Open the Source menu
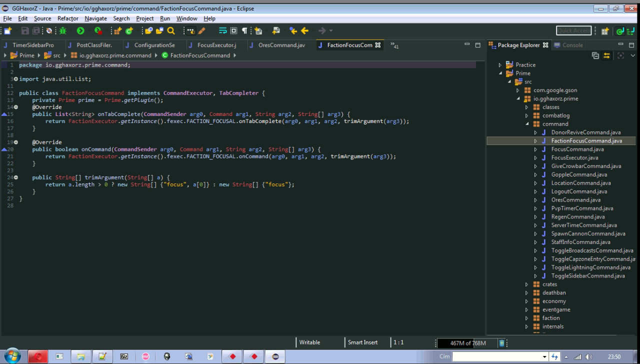The width and height of the screenshot is (640, 364). pos(42,18)
